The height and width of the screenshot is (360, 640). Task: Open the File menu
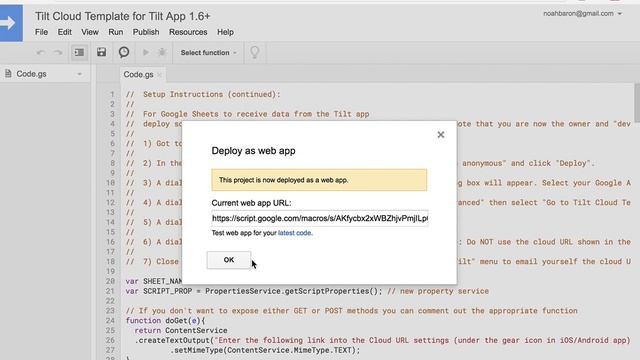(x=41, y=32)
